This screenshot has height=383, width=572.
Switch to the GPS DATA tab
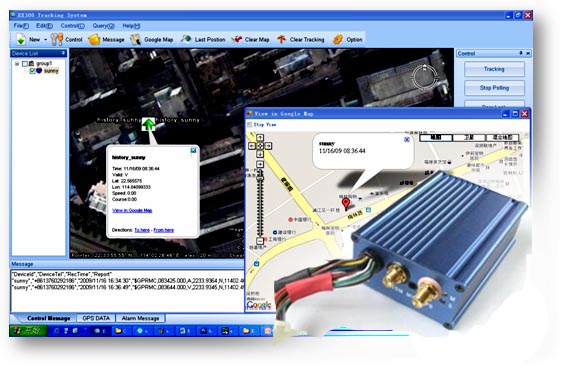pos(96,318)
